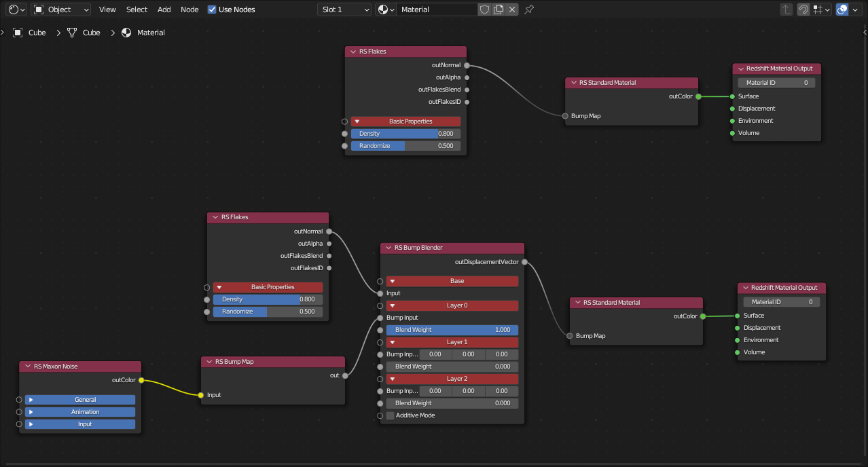The height and width of the screenshot is (467, 868).
Task: Collapse the Base section in RS Bump Blender
Action: click(452, 281)
